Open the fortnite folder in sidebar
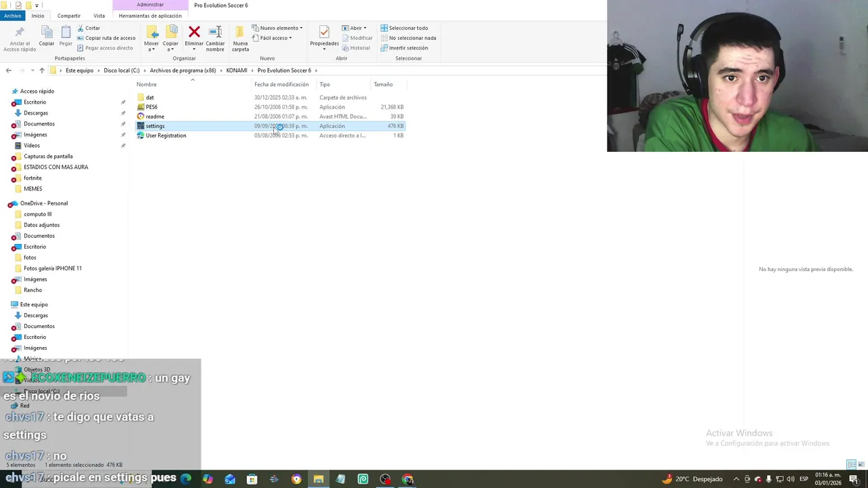 [x=33, y=178]
